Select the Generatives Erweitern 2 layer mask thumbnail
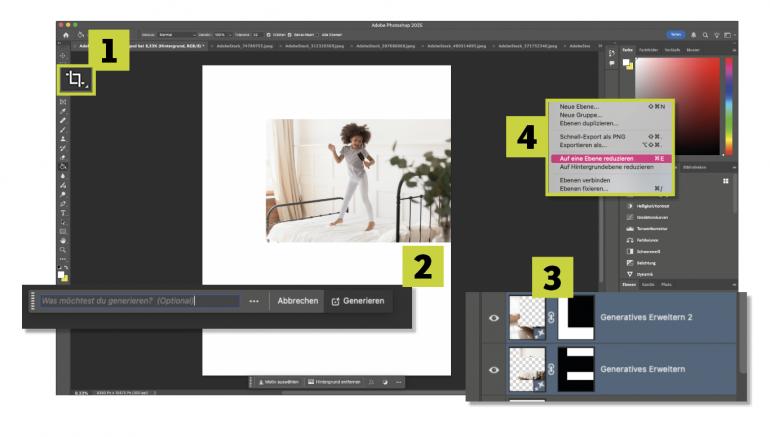Image resolution: width=770 pixels, height=437 pixels. [x=577, y=318]
